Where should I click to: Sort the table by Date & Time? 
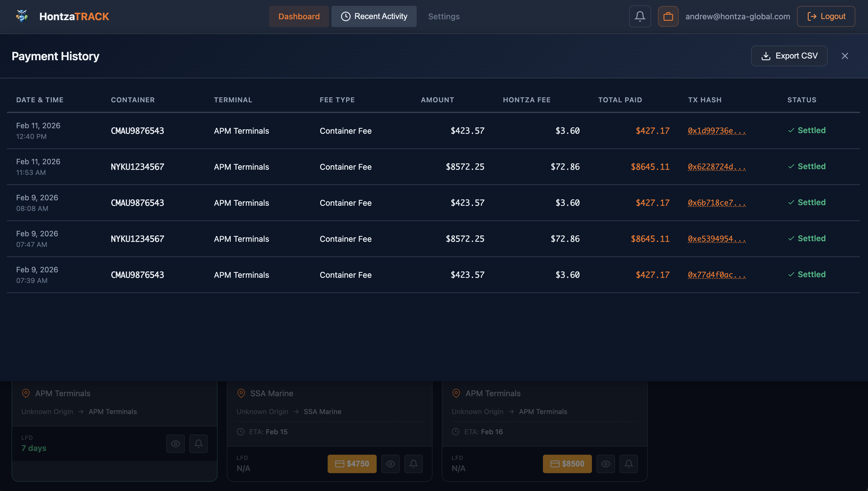(39, 100)
